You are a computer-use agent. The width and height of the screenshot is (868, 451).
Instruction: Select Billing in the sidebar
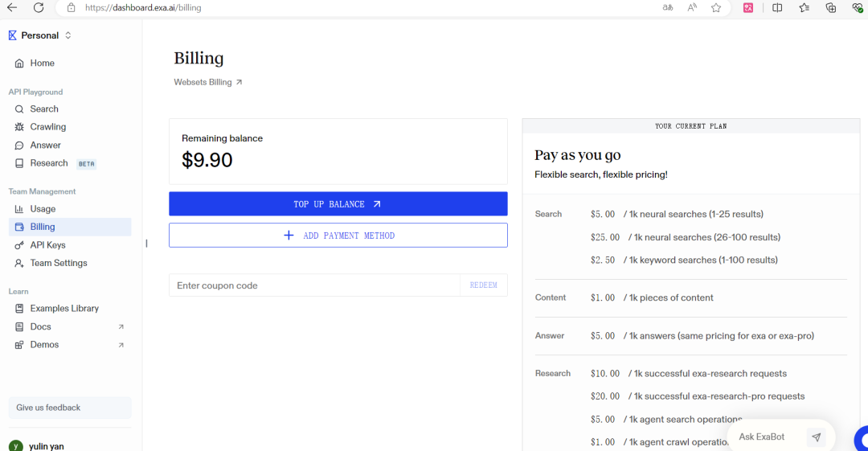(x=70, y=227)
